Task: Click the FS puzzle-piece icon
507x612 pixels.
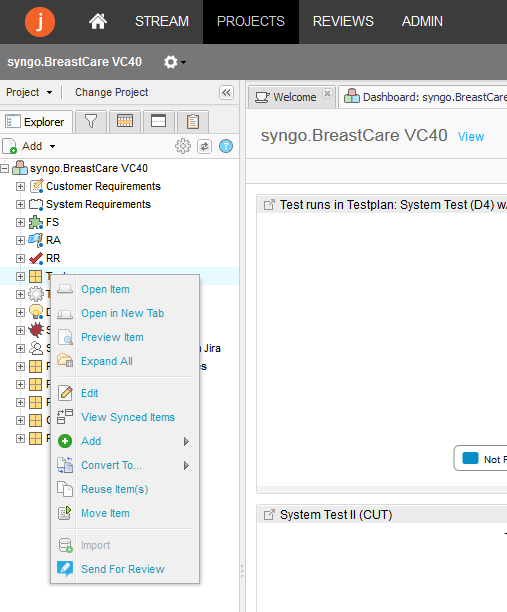Action: [x=36, y=222]
